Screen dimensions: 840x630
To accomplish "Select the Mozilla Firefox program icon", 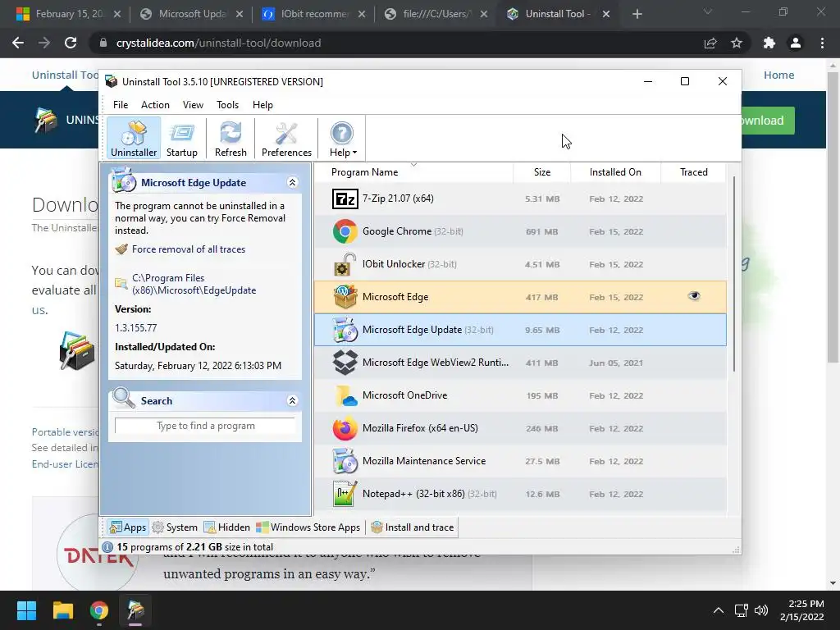I will [x=345, y=428].
